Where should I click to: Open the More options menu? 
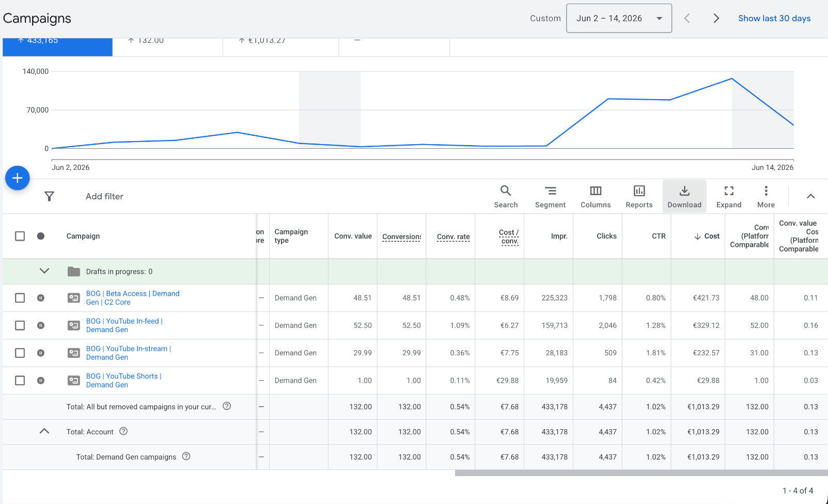pos(766,197)
